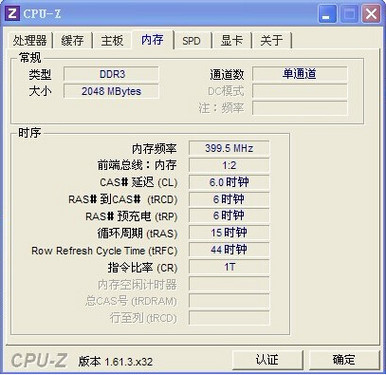The image size is (386, 375).
Task: Click the CPU-Z title bar icon
Action: 12,13
